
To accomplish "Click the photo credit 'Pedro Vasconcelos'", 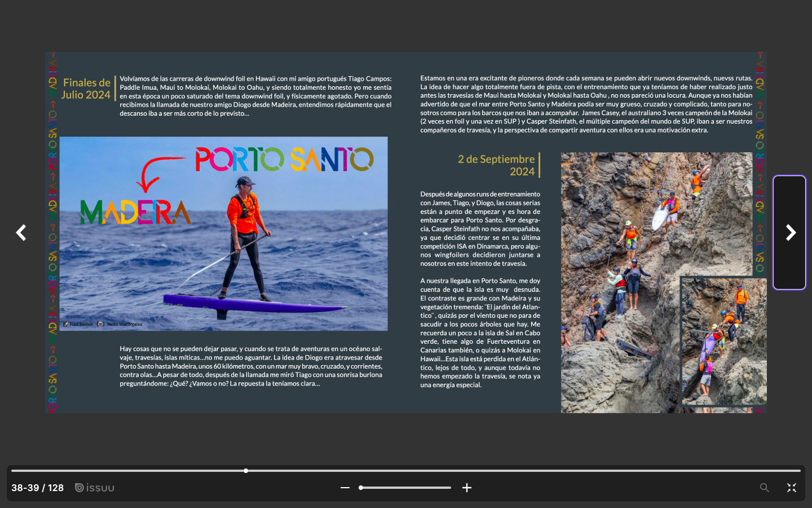I will point(124,325).
